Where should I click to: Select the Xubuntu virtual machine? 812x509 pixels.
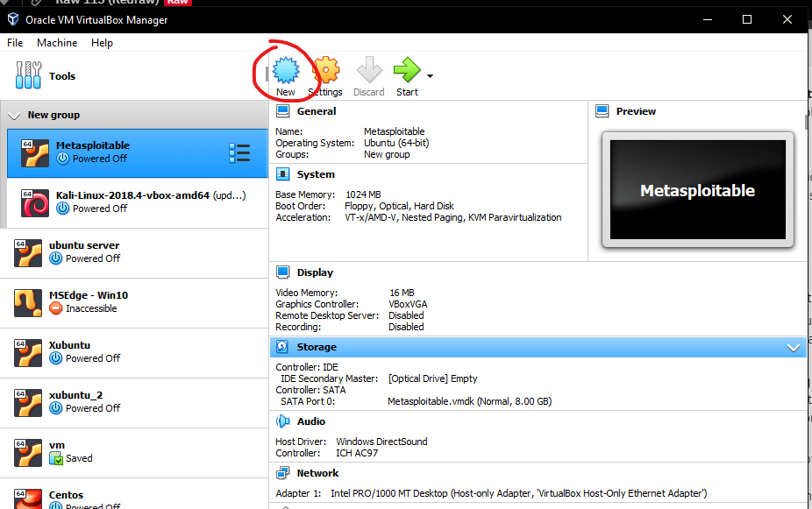click(70, 351)
